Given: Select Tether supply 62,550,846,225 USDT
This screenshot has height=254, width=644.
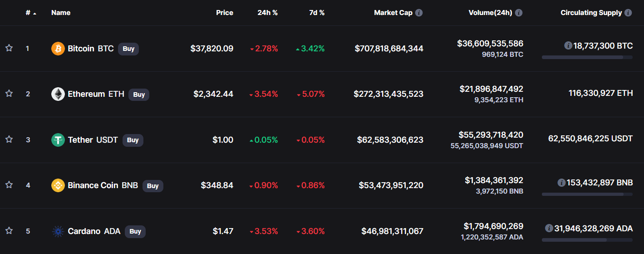Looking at the screenshot, I should click(x=590, y=139).
